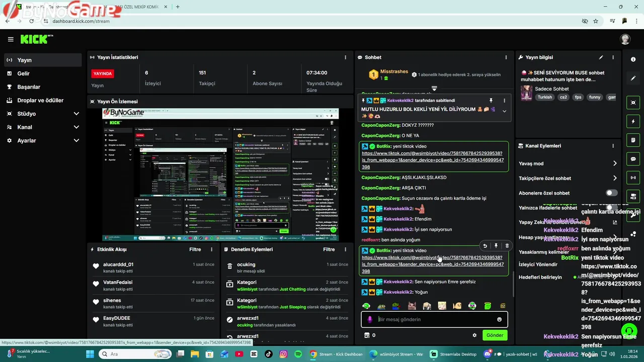Collapse the gift leaderboard arrow under Misstrashes

click(434, 88)
